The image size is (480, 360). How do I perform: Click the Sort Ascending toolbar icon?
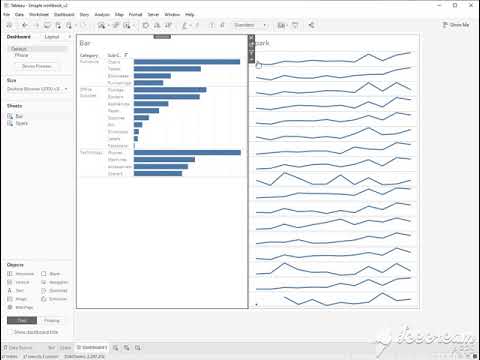(x=157, y=25)
